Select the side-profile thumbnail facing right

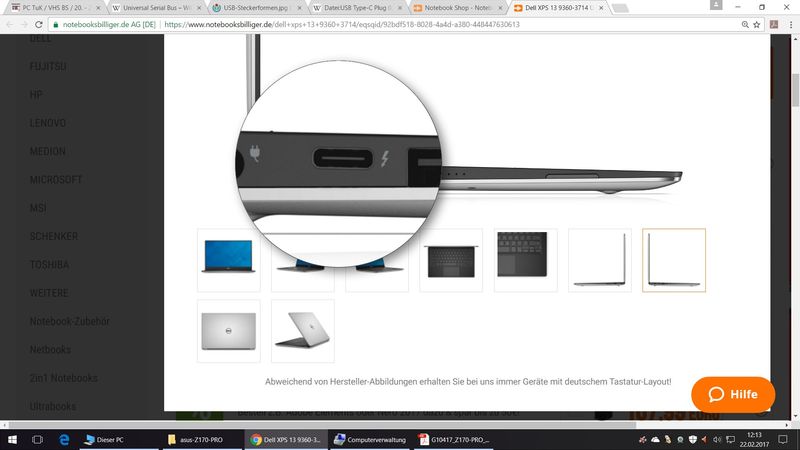click(x=599, y=260)
